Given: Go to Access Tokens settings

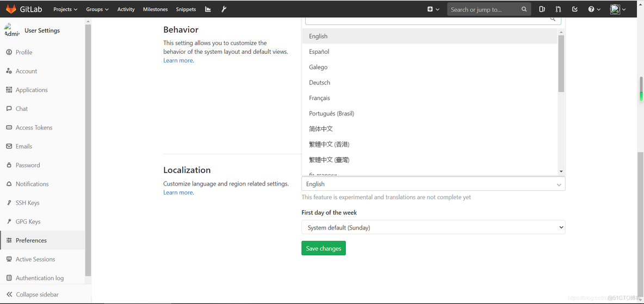Looking at the screenshot, I should [x=34, y=127].
